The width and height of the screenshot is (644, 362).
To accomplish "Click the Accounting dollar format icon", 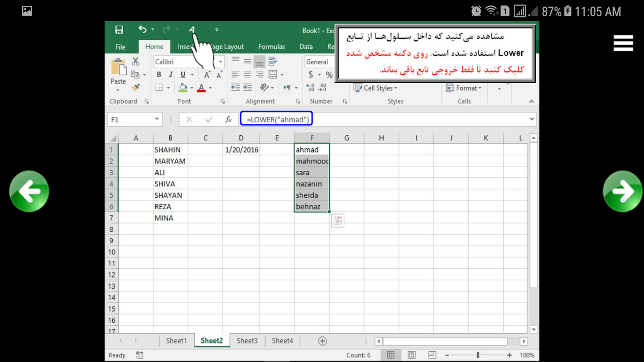I will [311, 74].
